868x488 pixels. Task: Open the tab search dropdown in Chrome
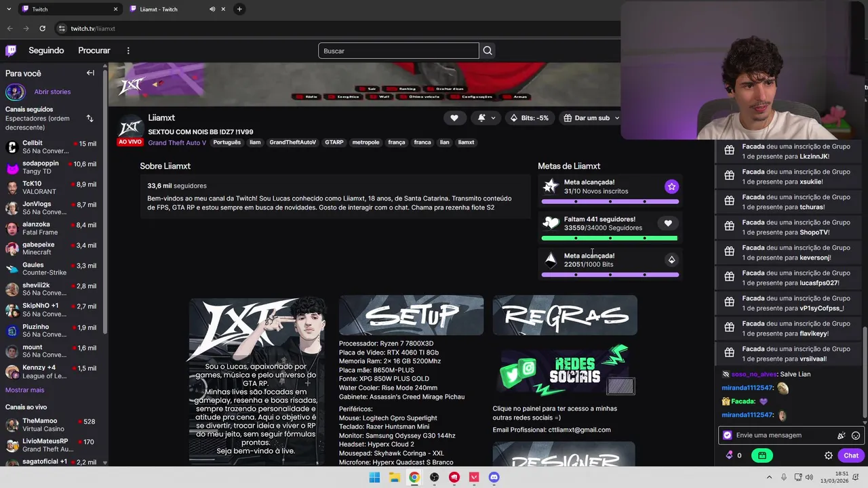pyautogui.click(x=9, y=9)
